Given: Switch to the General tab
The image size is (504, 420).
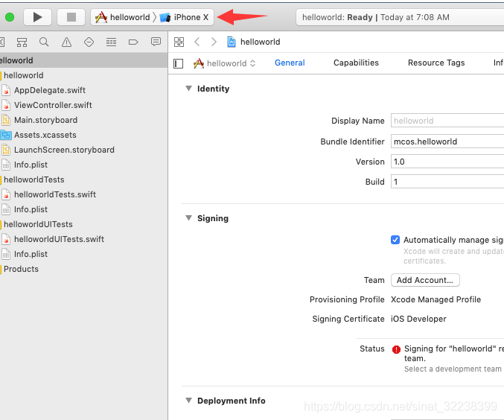Looking at the screenshot, I should tap(290, 63).
